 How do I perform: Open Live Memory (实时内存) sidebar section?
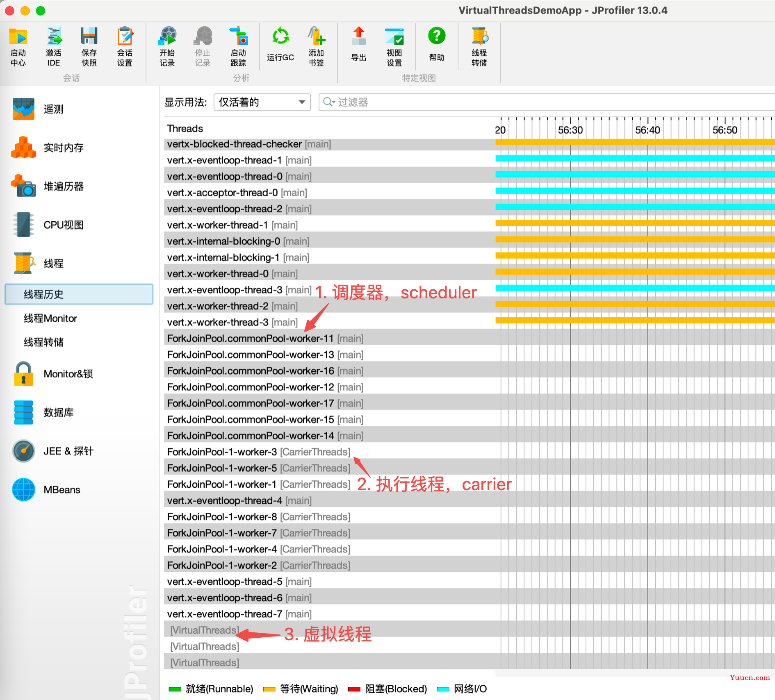tap(47, 148)
